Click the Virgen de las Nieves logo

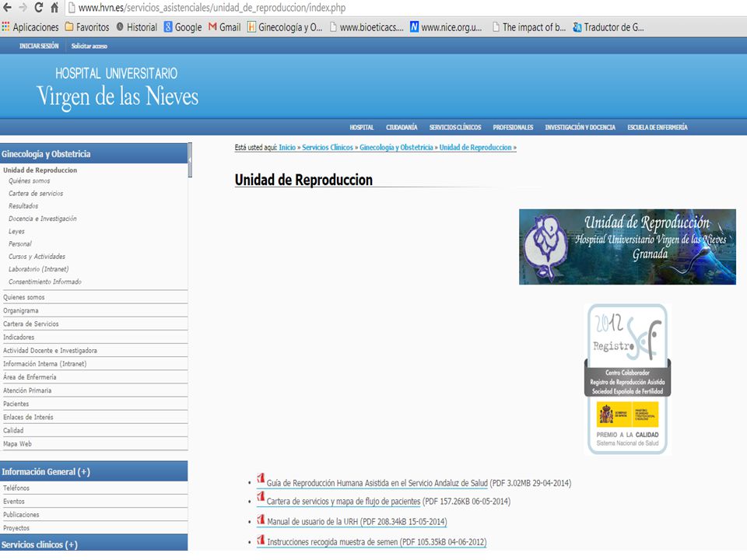(x=117, y=89)
